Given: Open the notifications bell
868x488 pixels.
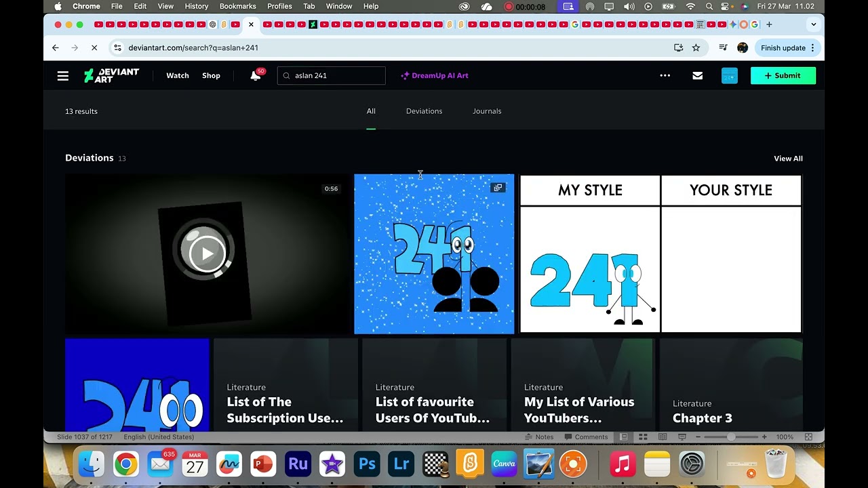Looking at the screenshot, I should click(x=256, y=75).
